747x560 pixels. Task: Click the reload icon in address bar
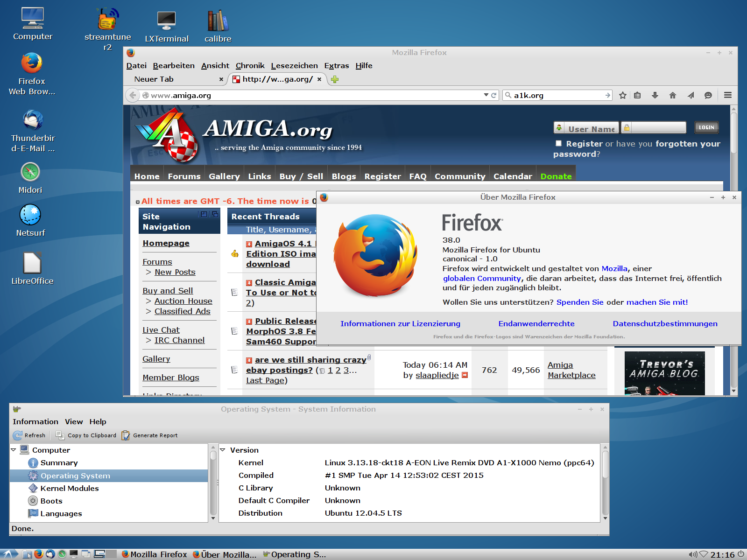click(x=494, y=95)
